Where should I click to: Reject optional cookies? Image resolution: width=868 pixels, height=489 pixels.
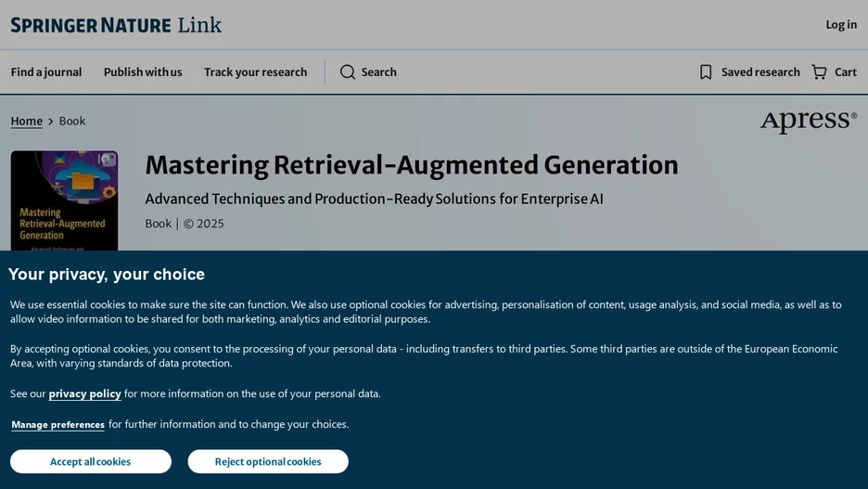(x=268, y=461)
